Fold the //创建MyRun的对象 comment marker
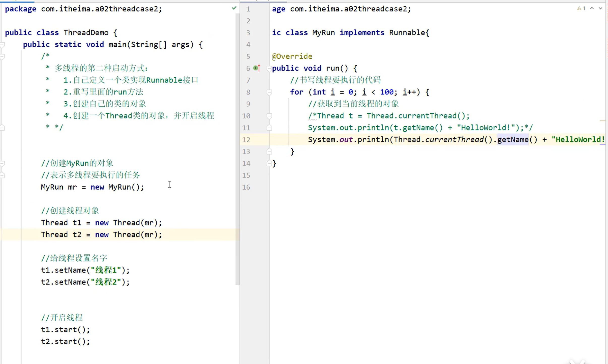This screenshot has height=364, width=608. 2,164
